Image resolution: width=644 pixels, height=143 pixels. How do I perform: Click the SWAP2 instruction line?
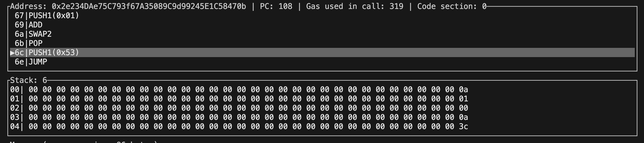coord(40,34)
